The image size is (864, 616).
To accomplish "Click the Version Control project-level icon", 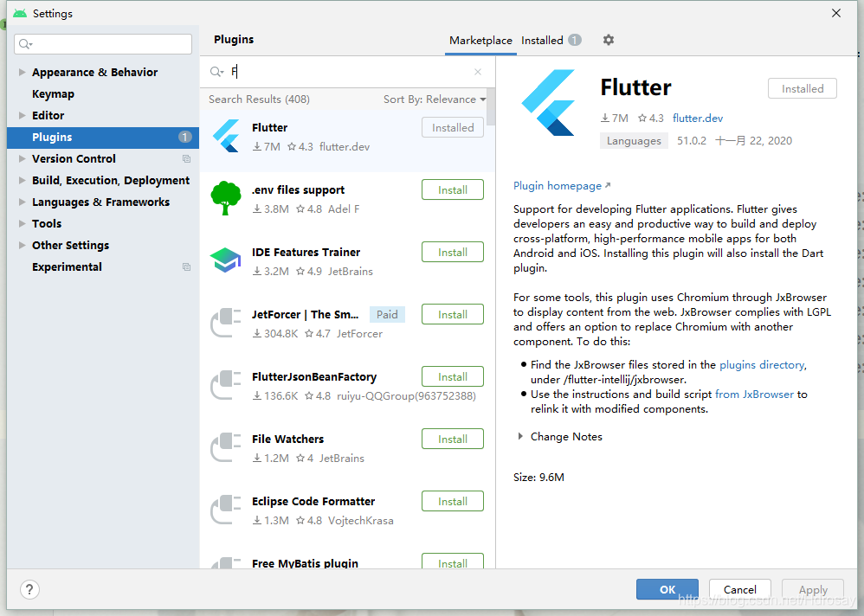I will click(x=186, y=158).
